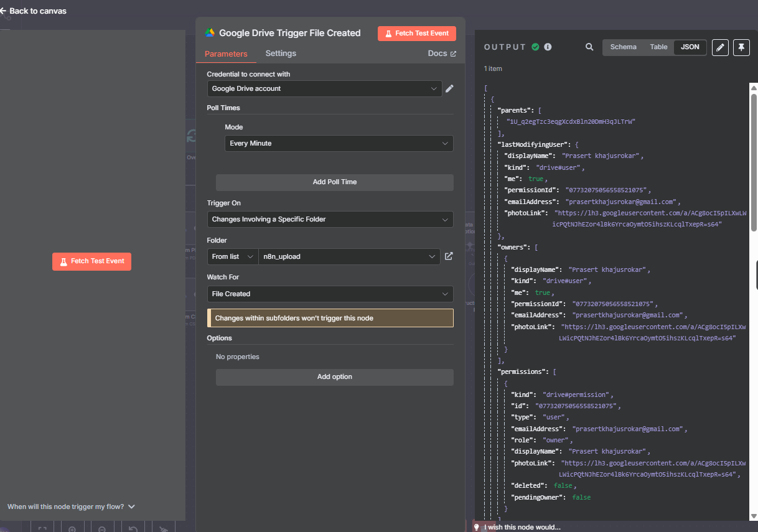This screenshot has width=758, height=532.
Task: Click the lightbulb 'I wish this node would...' icon
Action: click(x=477, y=527)
